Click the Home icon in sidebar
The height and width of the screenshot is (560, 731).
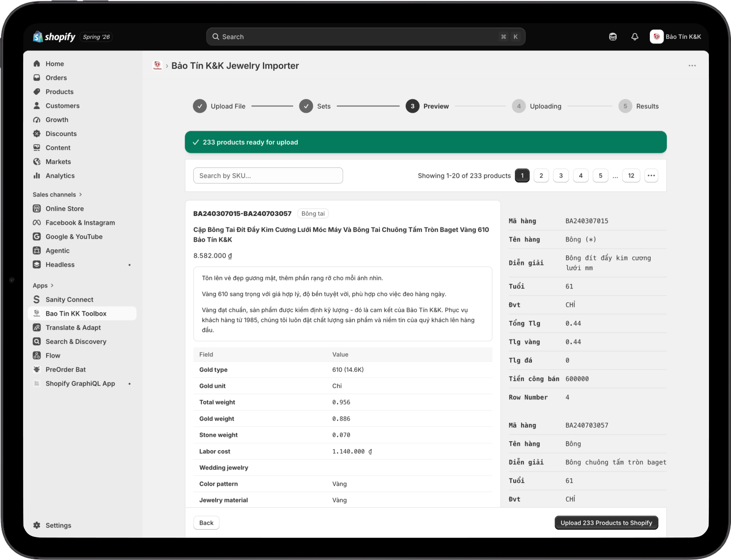click(37, 64)
